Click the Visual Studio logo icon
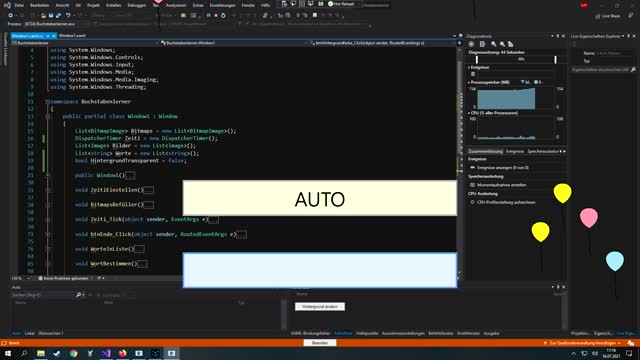Viewport: 640px width, 360px height. tap(7, 5)
